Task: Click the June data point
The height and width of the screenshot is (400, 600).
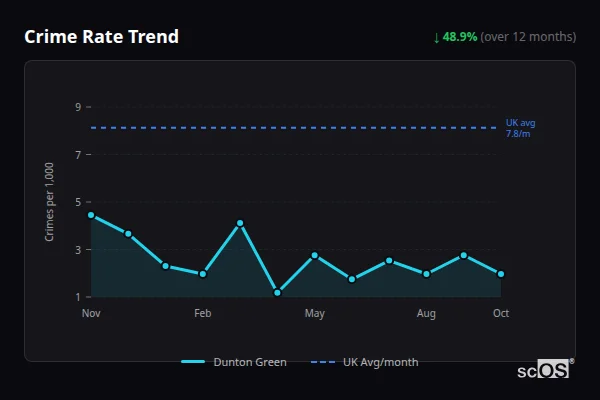Action: point(352,279)
